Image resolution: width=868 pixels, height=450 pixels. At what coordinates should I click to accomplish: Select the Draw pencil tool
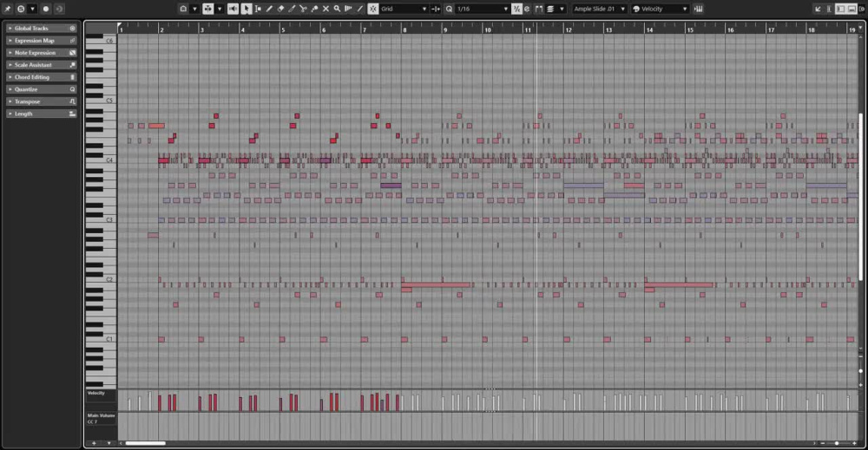pyautogui.click(x=270, y=9)
